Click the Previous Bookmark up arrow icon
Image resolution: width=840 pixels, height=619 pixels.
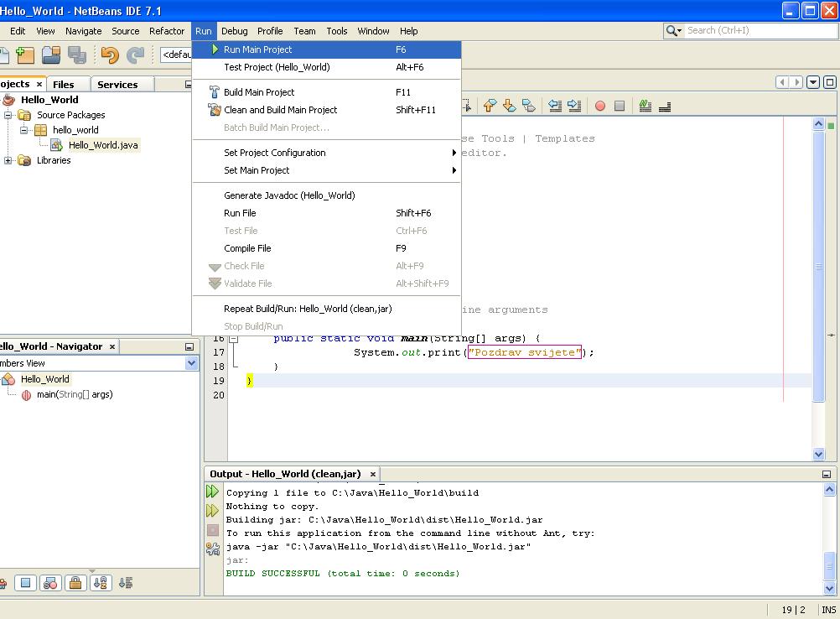point(490,106)
